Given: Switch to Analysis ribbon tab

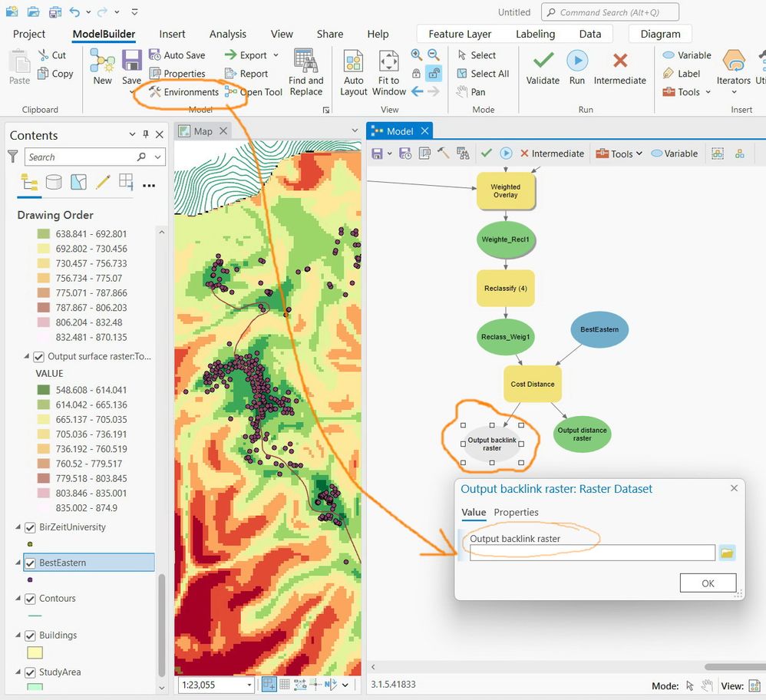Looking at the screenshot, I should (228, 35).
